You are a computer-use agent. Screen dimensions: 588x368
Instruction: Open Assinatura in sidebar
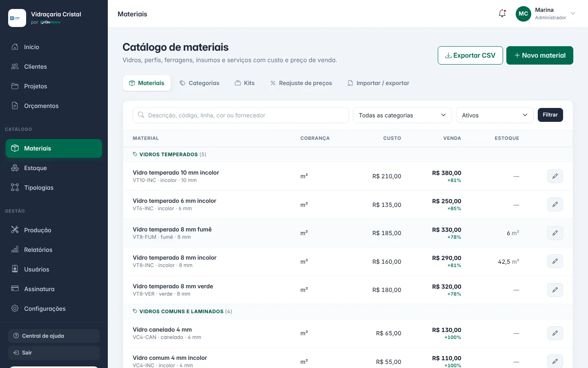pos(54,289)
